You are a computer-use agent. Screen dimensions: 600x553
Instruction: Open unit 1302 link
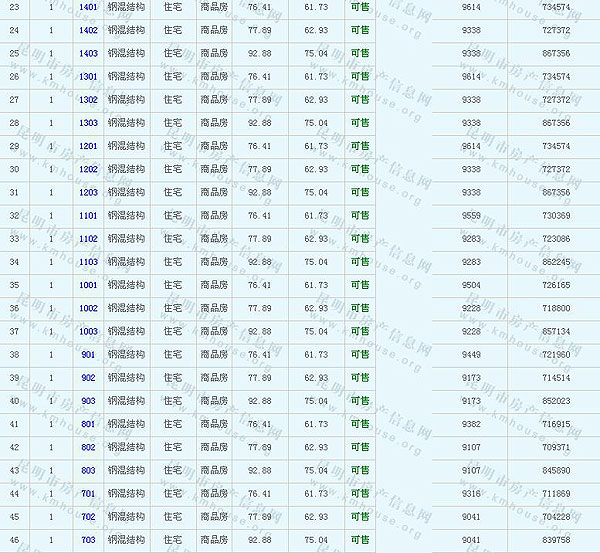coord(88,99)
